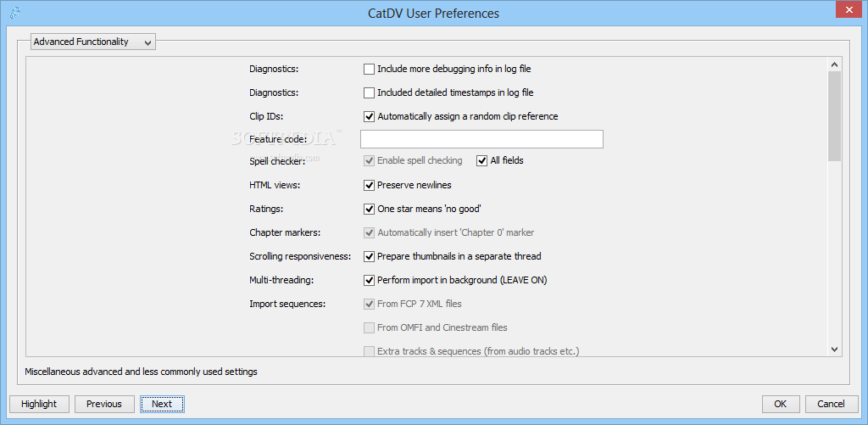
Task: Toggle 'One star means no good' rating option
Action: point(370,209)
